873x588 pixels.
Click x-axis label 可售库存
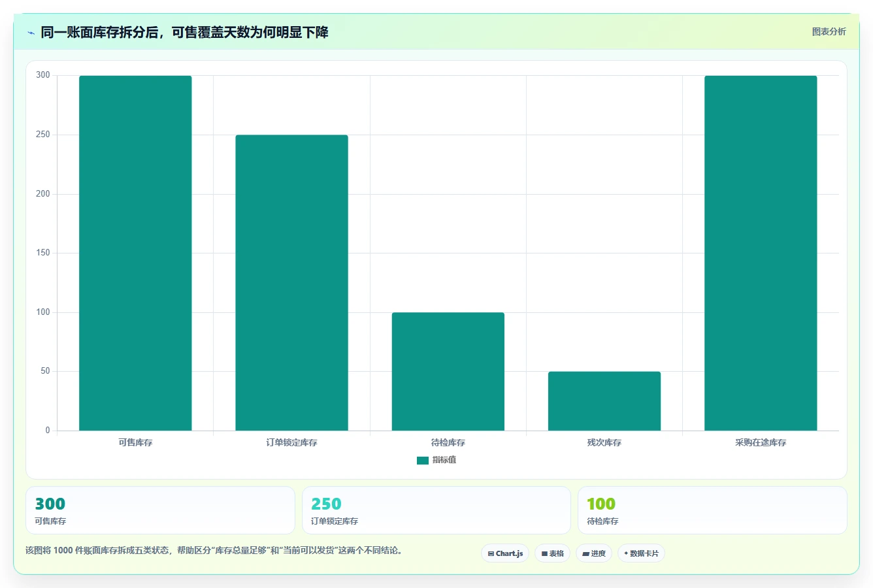click(x=135, y=443)
